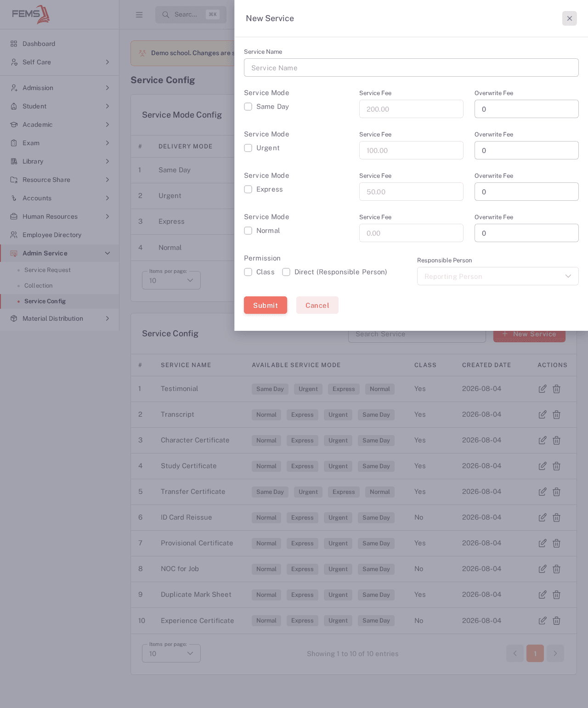Open the Responsible Person dropdown

coord(498,276)
